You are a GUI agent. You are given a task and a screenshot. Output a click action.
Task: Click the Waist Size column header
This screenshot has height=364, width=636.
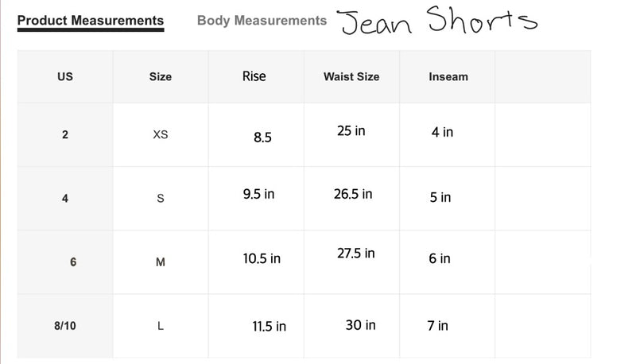[x=351, y=76]
